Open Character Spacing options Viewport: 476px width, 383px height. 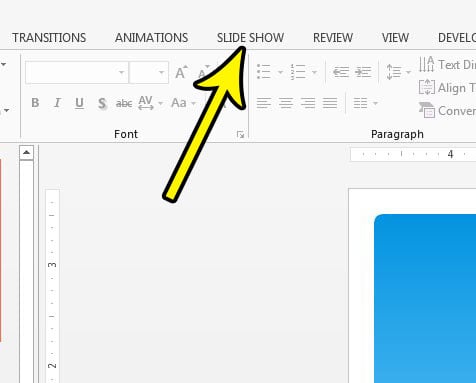point(146,103)
